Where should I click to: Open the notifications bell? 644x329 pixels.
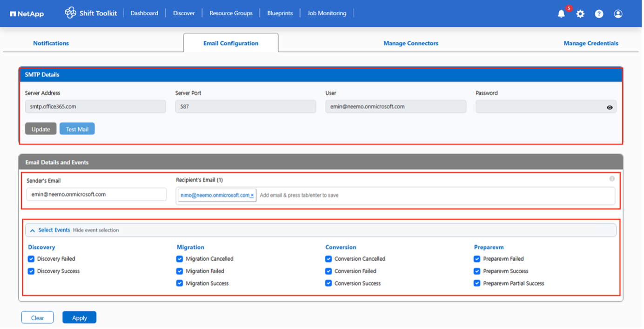pos(561,13)
